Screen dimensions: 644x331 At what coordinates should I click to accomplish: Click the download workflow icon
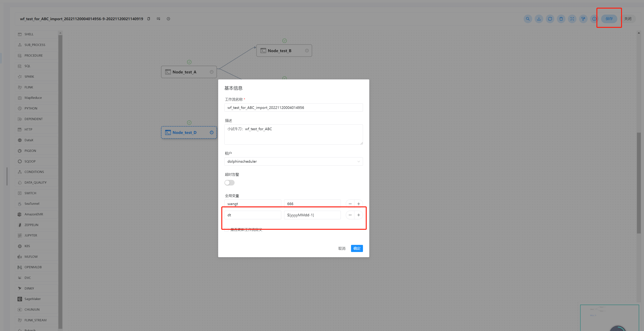[x=539, y=19]
